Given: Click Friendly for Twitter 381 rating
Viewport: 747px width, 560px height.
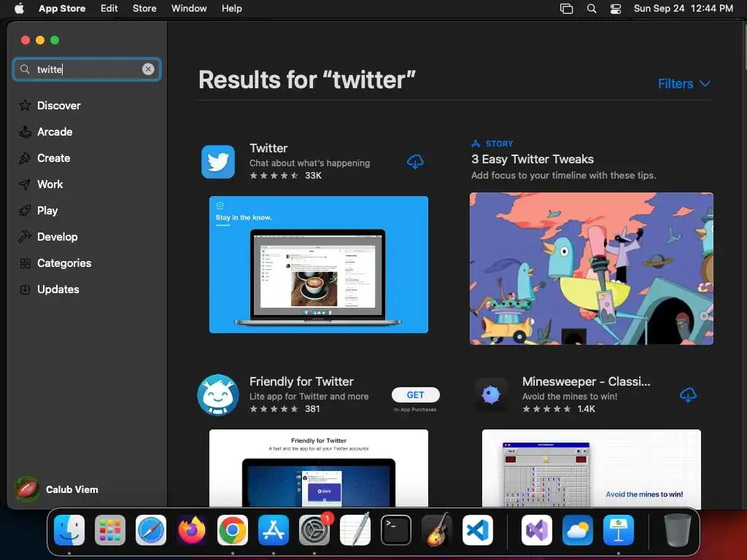Looking at the screenshot, I should tap(285, 409).
